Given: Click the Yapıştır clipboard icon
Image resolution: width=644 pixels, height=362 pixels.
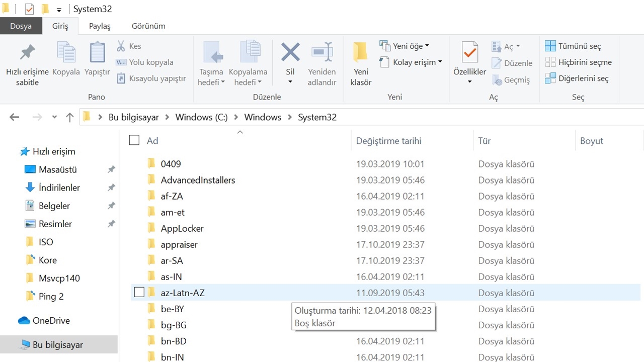Looking at the screenshot, I should 97,53.
